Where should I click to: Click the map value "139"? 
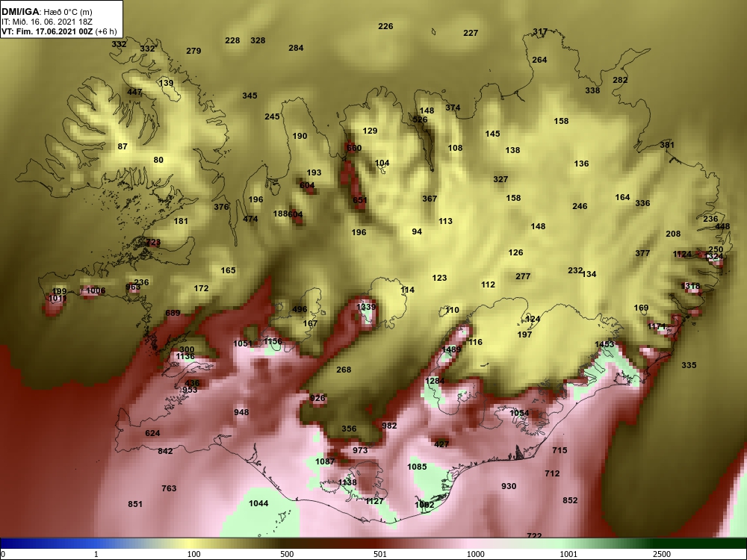(x=166, y=83)
